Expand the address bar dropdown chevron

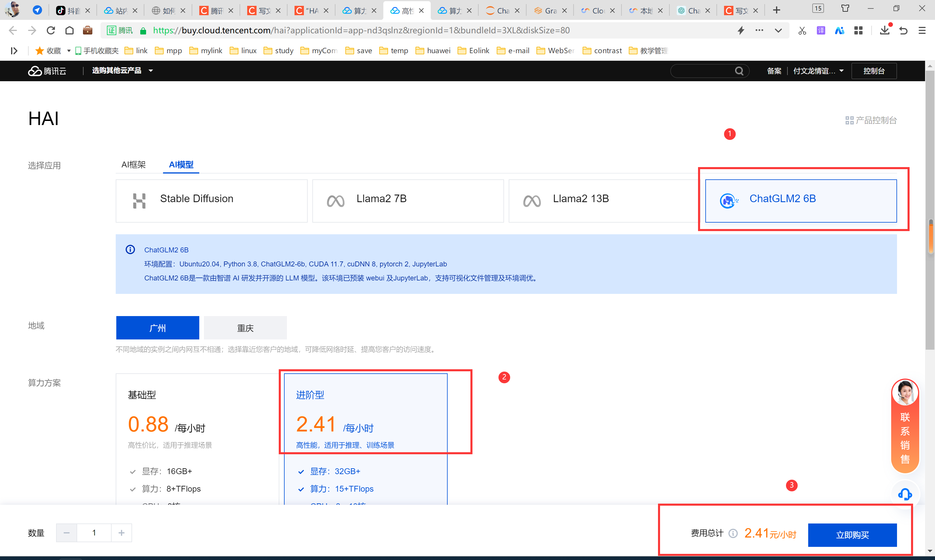(778, 31)
